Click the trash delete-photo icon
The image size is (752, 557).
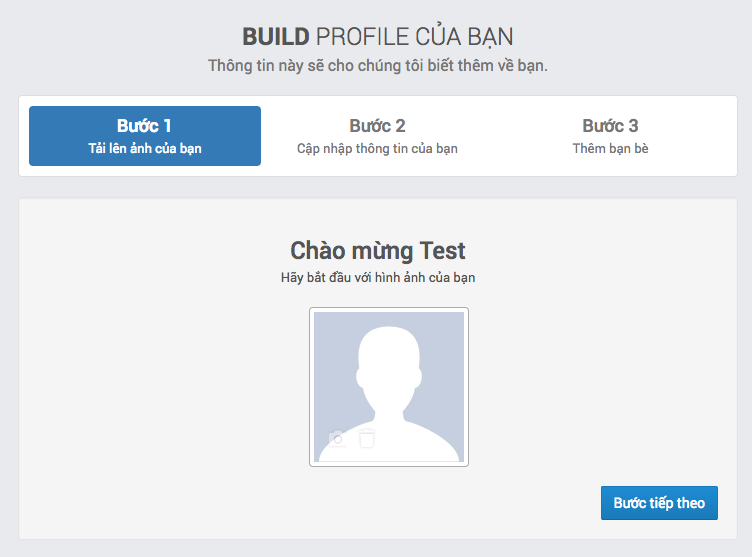coord(367,438)
